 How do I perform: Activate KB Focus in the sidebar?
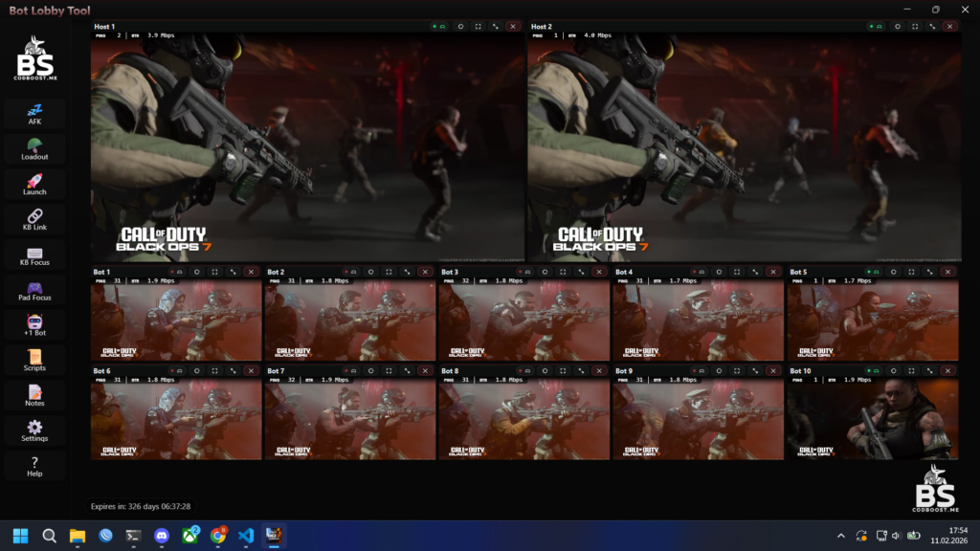pos(34,255)
